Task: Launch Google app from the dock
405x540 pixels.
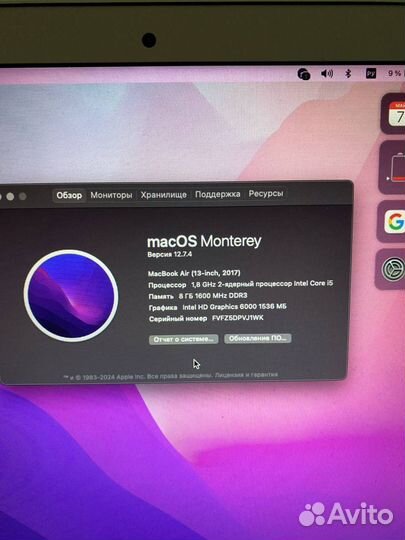Action: [395, 222]
